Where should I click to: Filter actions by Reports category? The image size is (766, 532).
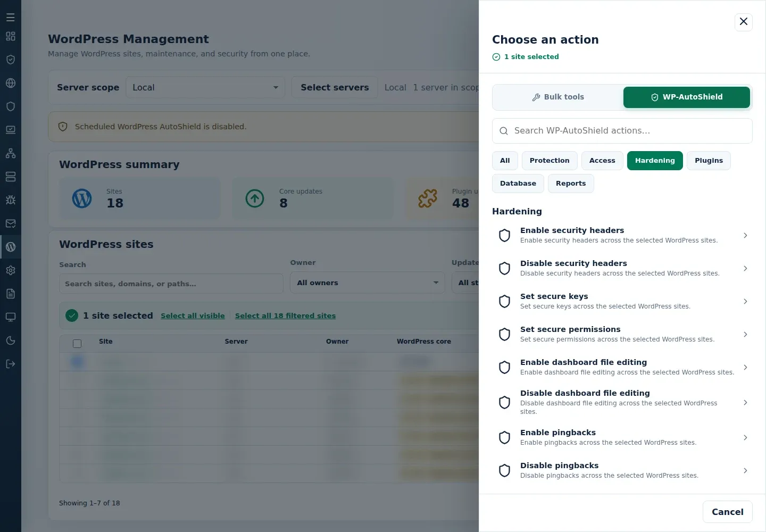pyautogui.click(x=571, y=184)
